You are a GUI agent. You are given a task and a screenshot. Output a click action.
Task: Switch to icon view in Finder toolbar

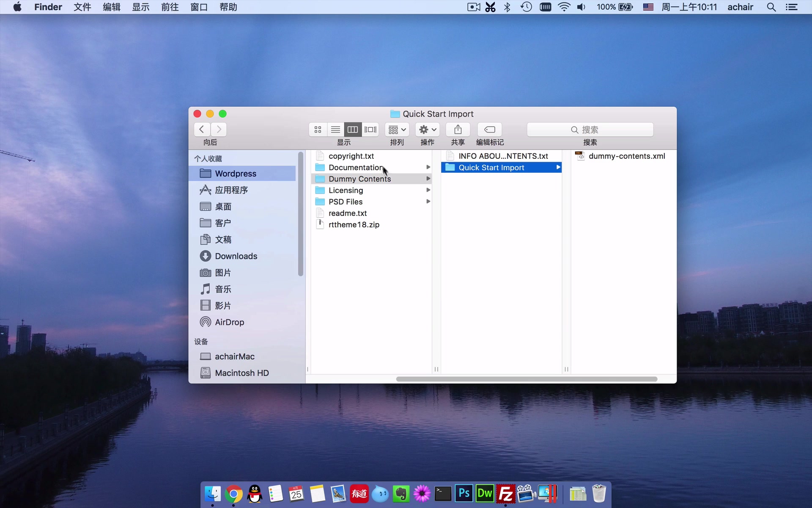[x=318, y=130]
